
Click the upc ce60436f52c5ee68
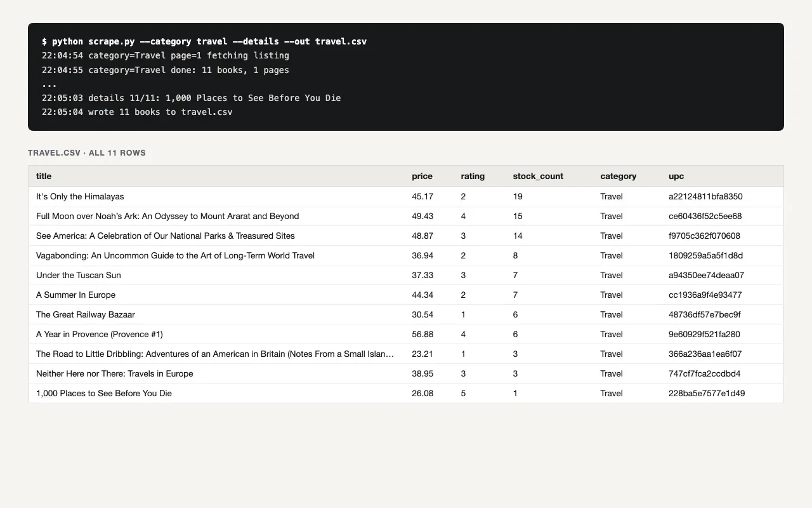point(705,216)
